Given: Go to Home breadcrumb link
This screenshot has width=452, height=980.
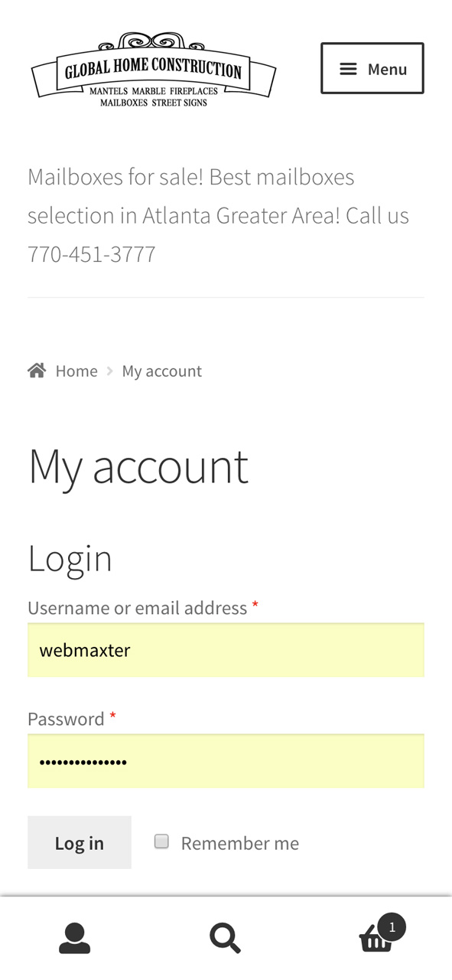Looking at the screenshot, I should 76,371.
